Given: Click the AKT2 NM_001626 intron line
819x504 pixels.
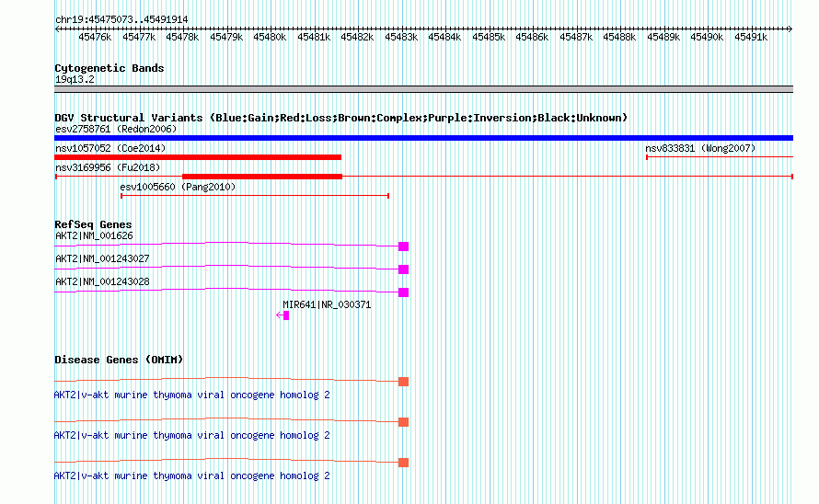Looking at the screenshot, I should (226, 244).
